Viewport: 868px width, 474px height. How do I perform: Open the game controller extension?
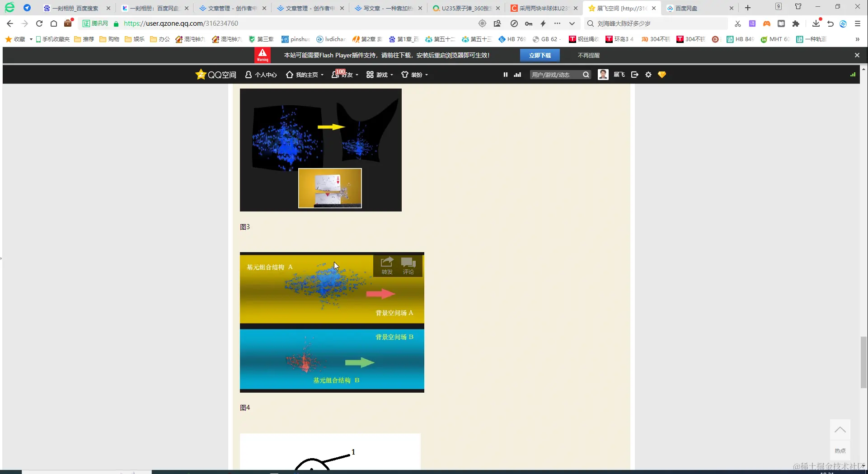[767, 23]
